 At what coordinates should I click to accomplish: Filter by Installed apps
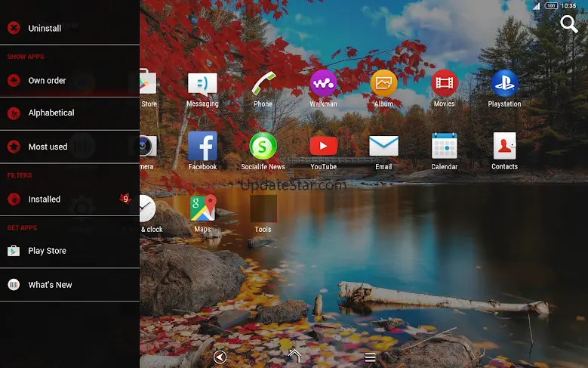tap(45, 199)
